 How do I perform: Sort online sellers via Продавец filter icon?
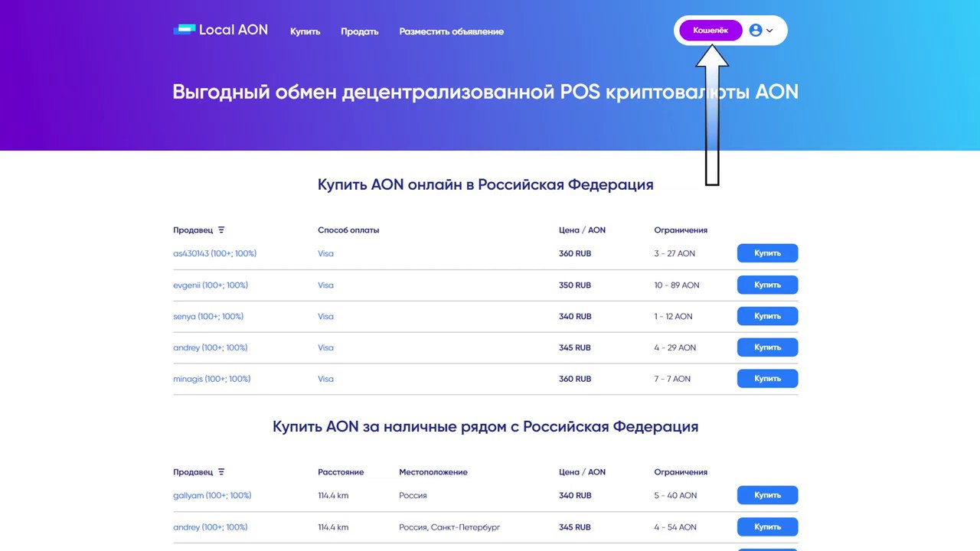221,230
